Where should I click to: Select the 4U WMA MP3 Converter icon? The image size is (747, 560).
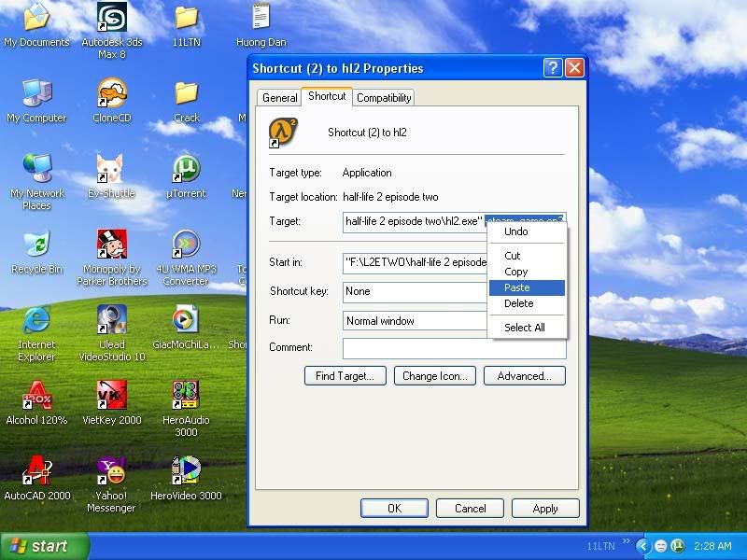(x=186, y=258)
